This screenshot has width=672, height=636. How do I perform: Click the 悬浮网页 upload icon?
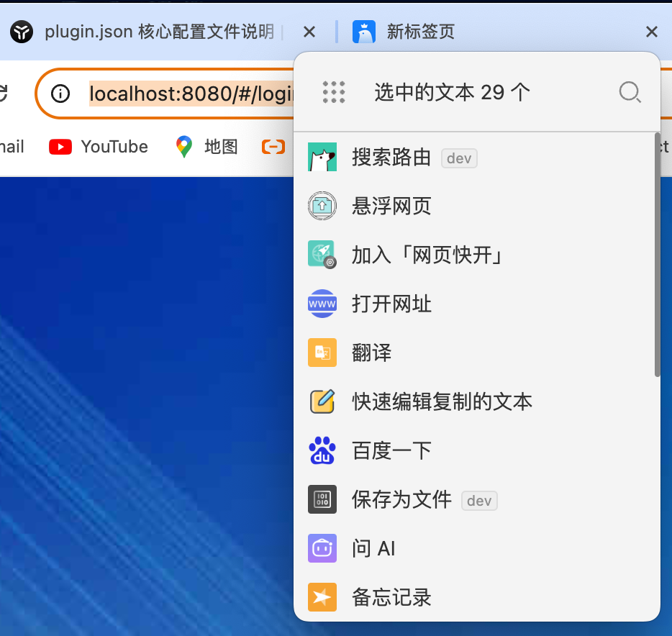(x=322, y=206)
